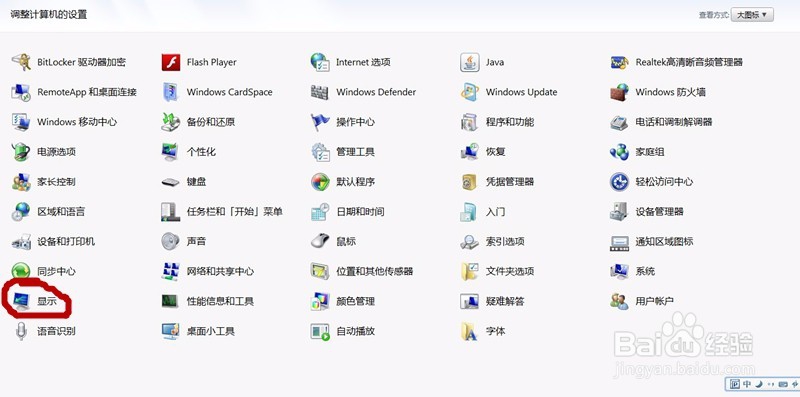Click 声音 speaker icon
This screenshot has width=800, height=397.
tap(171, 241)
